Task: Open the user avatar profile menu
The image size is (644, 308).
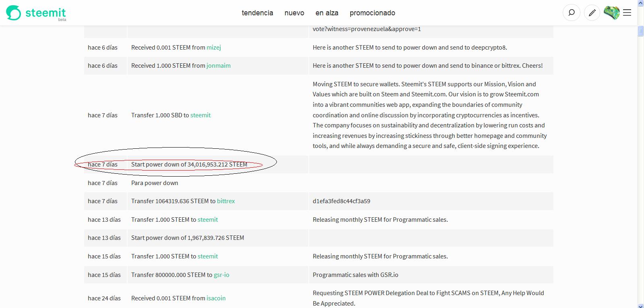Action: (x=611, y=13)
